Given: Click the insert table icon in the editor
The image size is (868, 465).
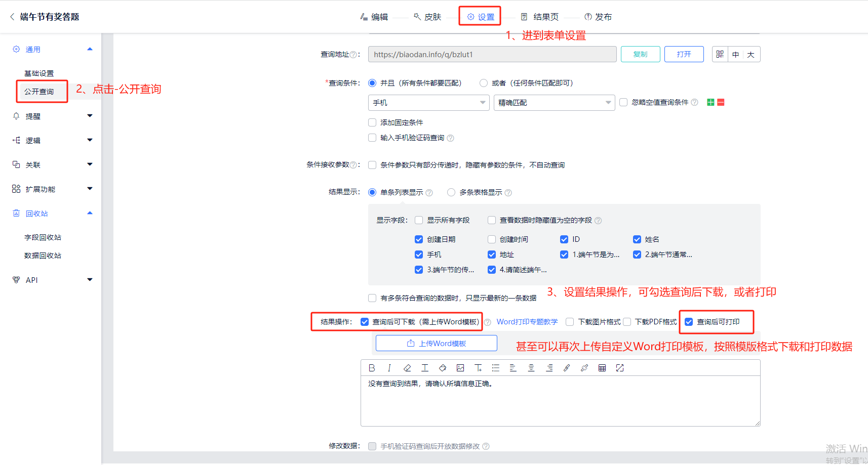Looking at the screenshot, I should click(602, 368).
